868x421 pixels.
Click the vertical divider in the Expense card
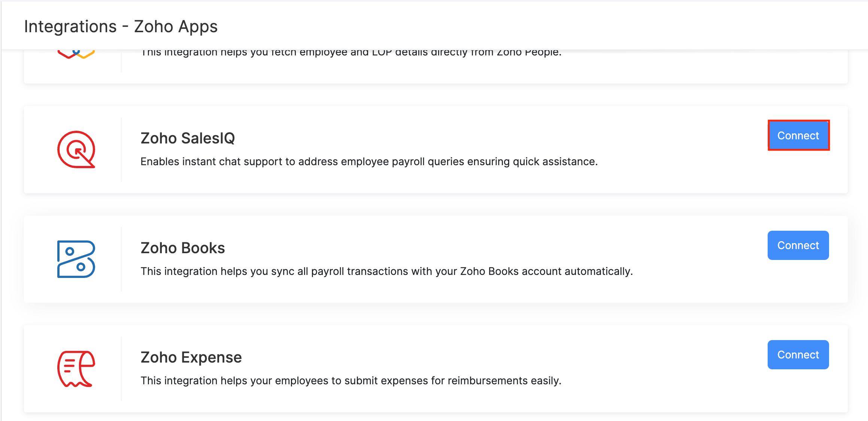click(121, 369)
